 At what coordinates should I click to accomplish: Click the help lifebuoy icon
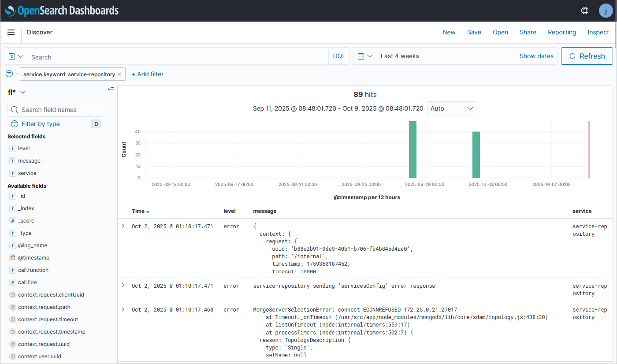[585, 11]
